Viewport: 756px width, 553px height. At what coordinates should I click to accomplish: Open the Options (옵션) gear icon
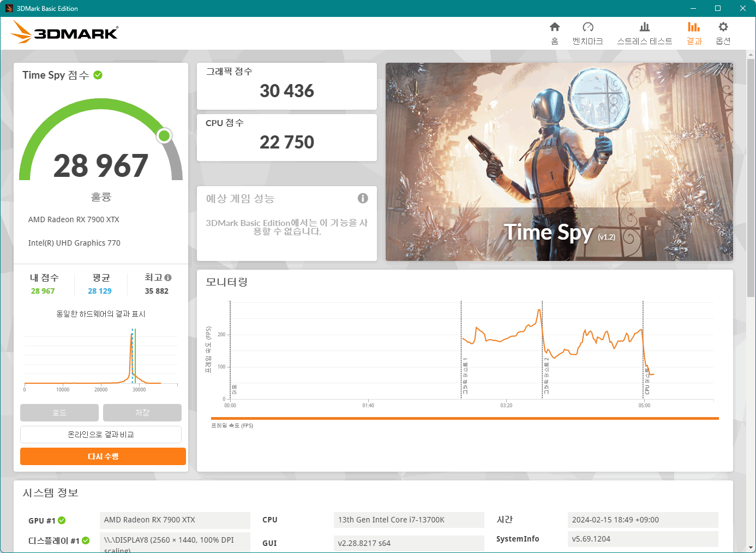click(x=723, y=27)
